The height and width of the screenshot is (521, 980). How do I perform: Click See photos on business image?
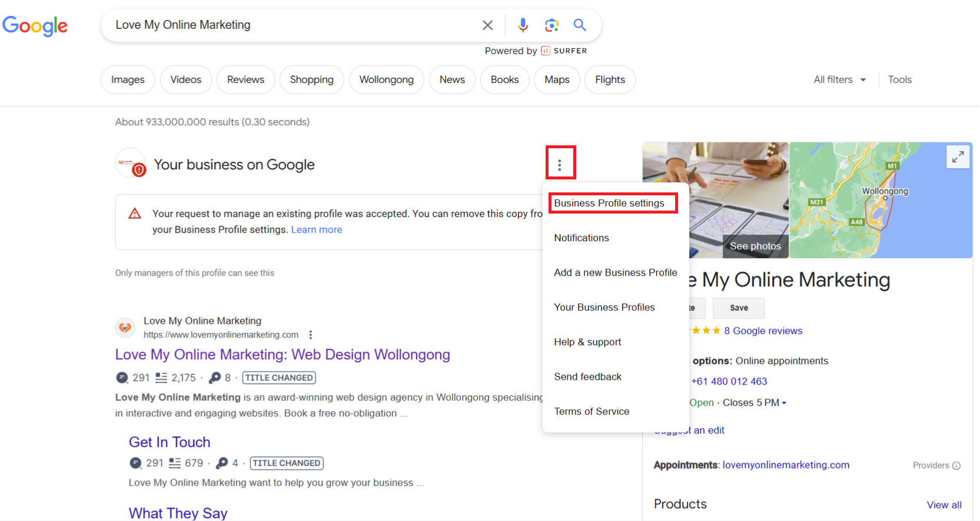click(755, 246)
